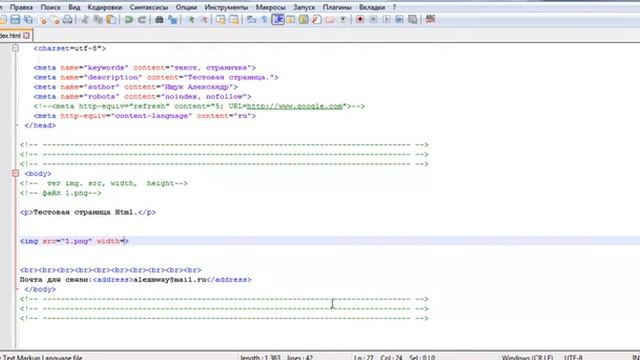640x360 pixels.
Task: Click the meta robots noindex line
Action: click(x=142, y=97)
